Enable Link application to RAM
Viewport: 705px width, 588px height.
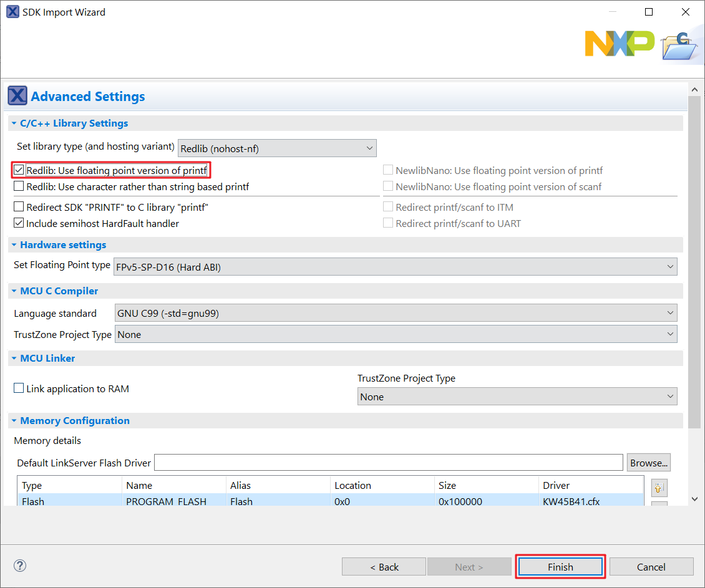[x=19, y=388]
